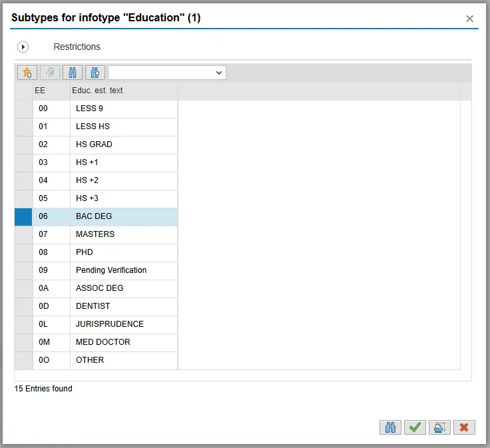
Task: Sort by the EE column header
Action: click(x=51, y=91)
